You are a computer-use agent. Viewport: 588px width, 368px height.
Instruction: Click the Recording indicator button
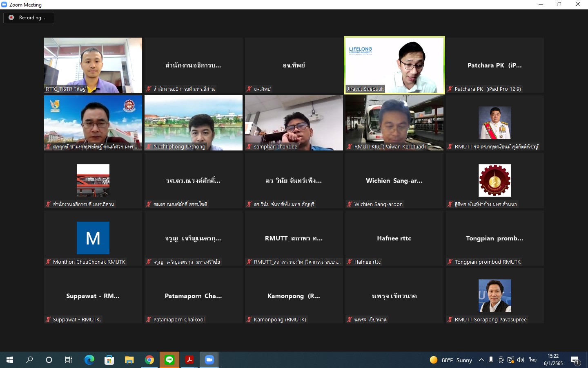click(29, 18)
